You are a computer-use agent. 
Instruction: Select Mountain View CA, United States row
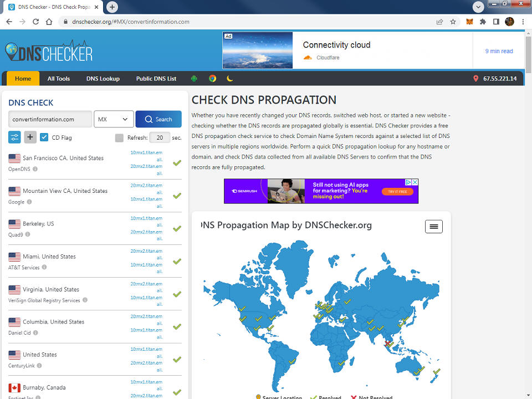click(x=95, y=196)
